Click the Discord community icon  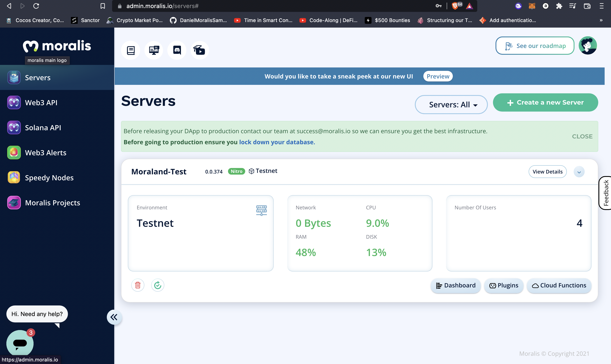(177, 50)
